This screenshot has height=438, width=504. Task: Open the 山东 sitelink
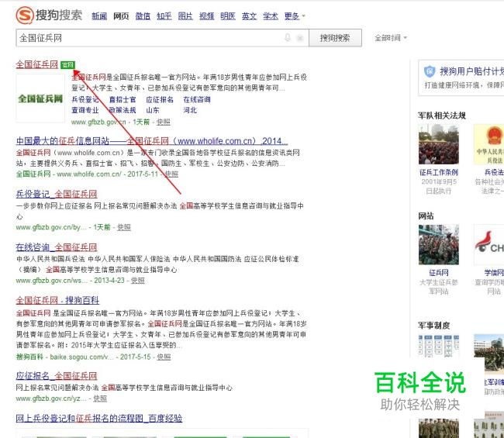tap(153, 110)
